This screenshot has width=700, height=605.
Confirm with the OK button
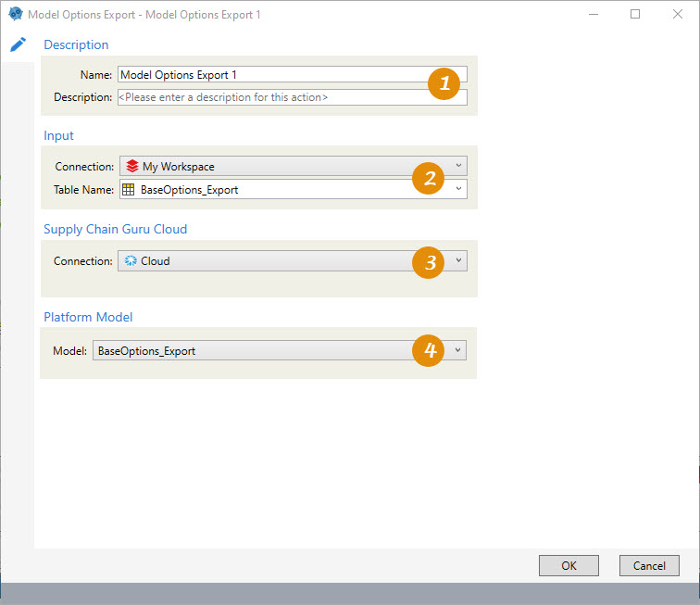pyautogui.click(x=569, y=566)
